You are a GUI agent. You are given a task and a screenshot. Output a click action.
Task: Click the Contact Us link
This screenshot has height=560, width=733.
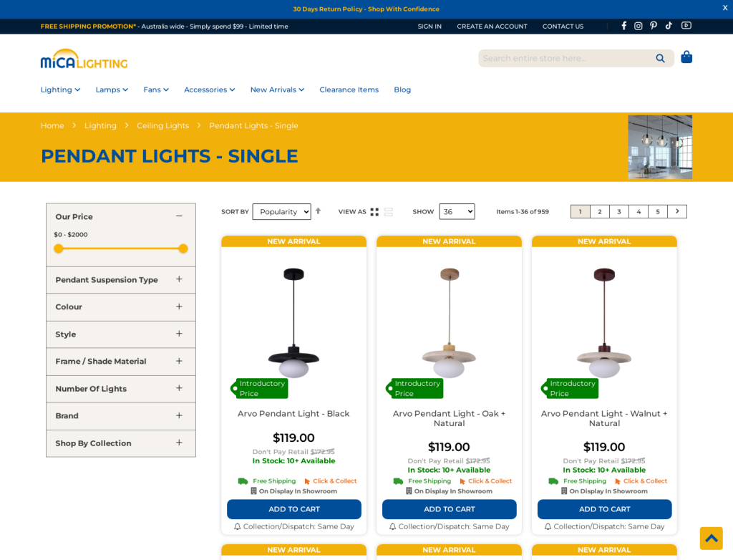click(x=563, y=26)
